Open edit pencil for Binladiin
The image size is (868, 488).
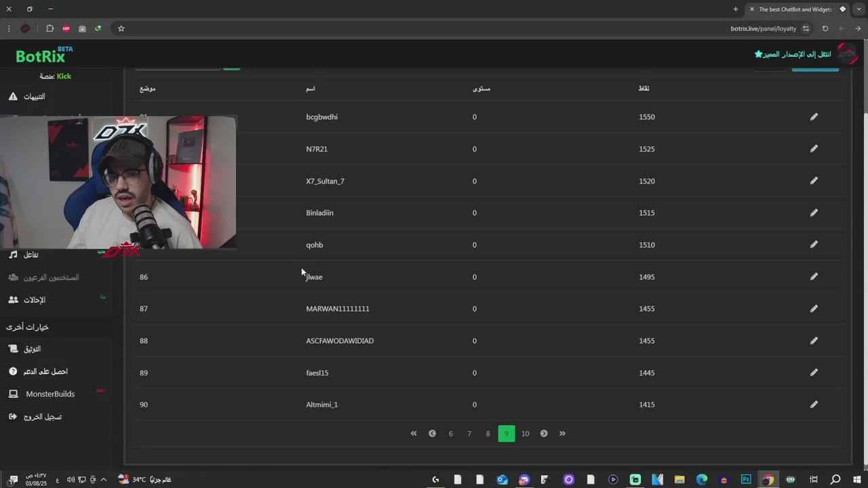814,212
